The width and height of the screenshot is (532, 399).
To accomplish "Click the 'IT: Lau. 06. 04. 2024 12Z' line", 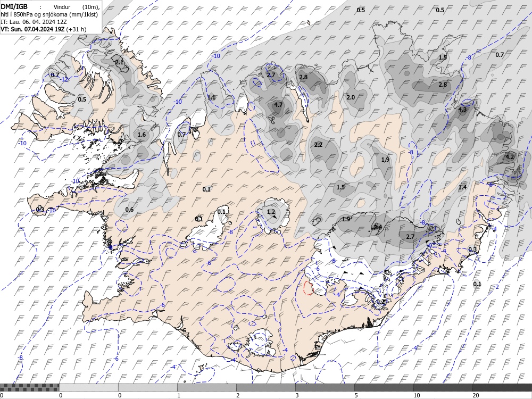I will 34,22.
